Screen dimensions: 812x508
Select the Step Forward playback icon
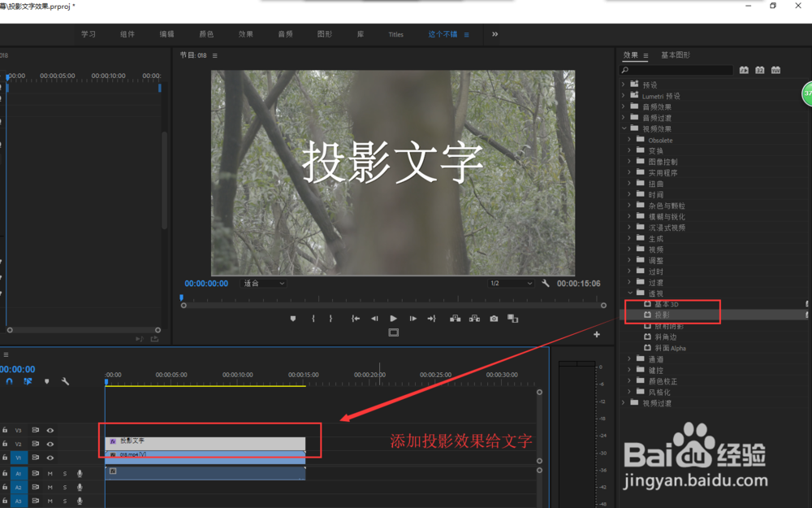point(412,319)
